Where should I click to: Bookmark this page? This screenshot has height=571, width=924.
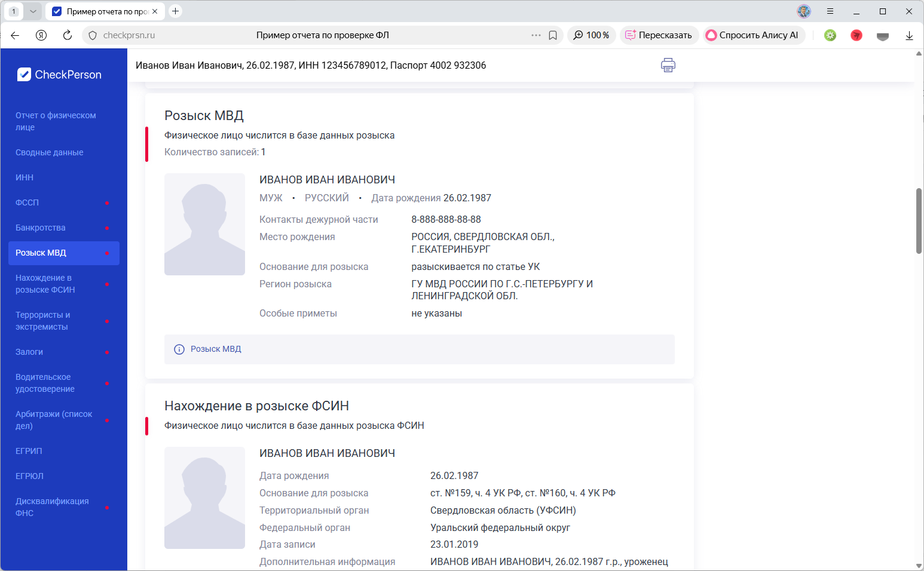[x=552, y=35]
